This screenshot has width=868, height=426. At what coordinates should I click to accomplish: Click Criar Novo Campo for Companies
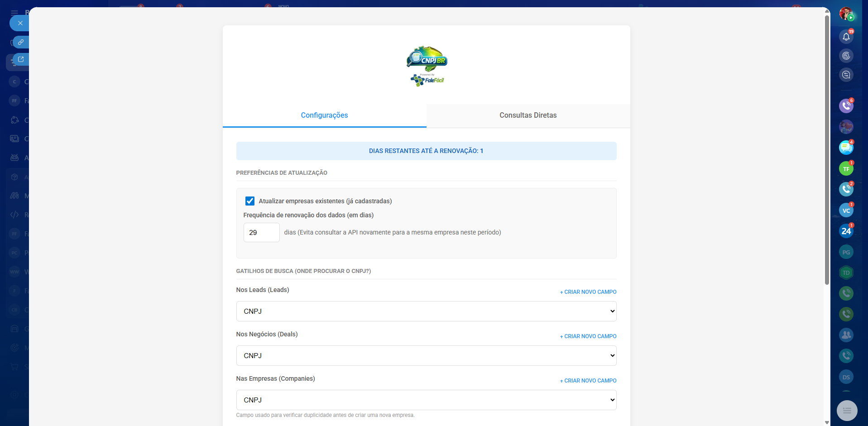588,381
